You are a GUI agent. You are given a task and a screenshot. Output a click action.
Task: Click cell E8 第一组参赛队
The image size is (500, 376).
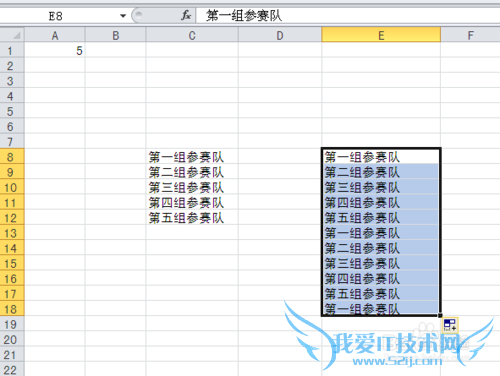381,157
